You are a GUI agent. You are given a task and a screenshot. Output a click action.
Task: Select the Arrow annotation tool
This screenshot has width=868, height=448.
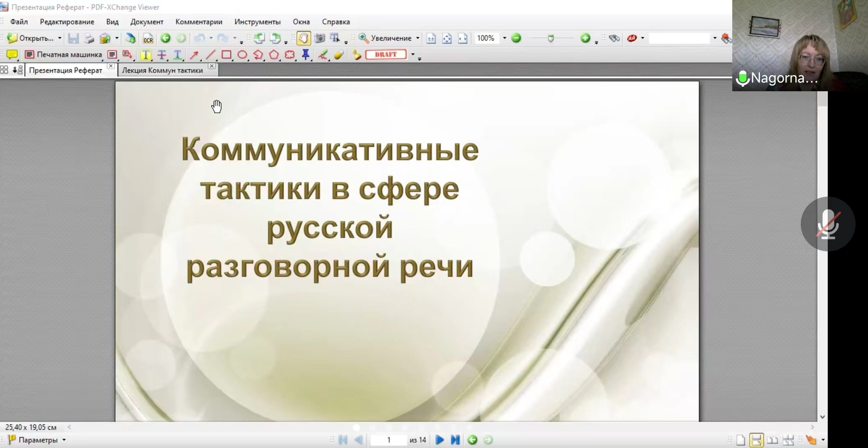194,55
